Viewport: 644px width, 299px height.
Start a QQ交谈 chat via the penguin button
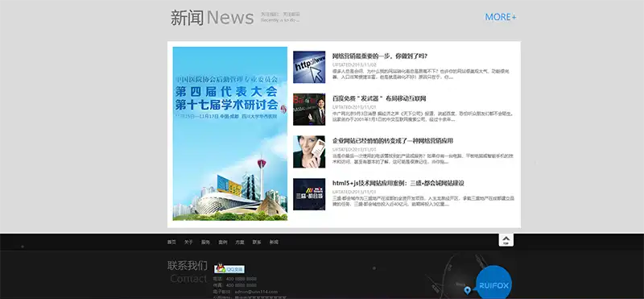[229, 268]
